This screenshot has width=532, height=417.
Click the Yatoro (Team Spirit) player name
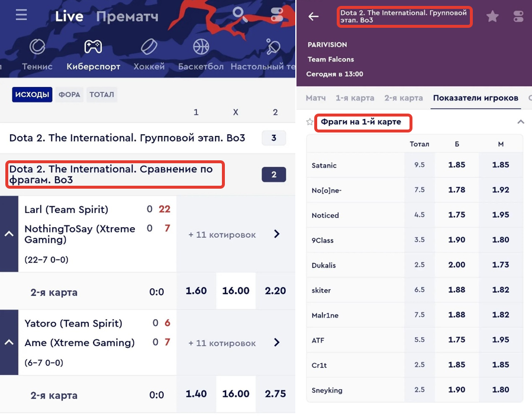(73, 324)
